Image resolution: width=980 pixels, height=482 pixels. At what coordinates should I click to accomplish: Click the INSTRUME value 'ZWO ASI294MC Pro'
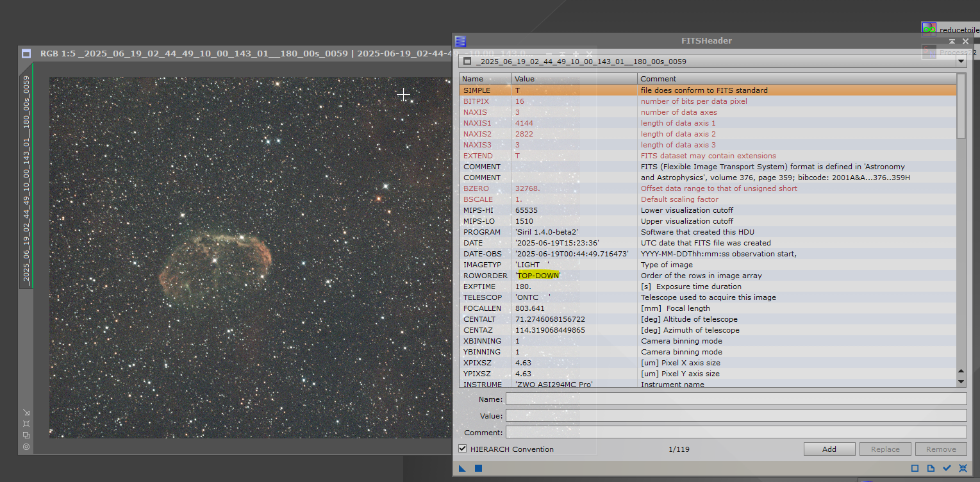554,385
